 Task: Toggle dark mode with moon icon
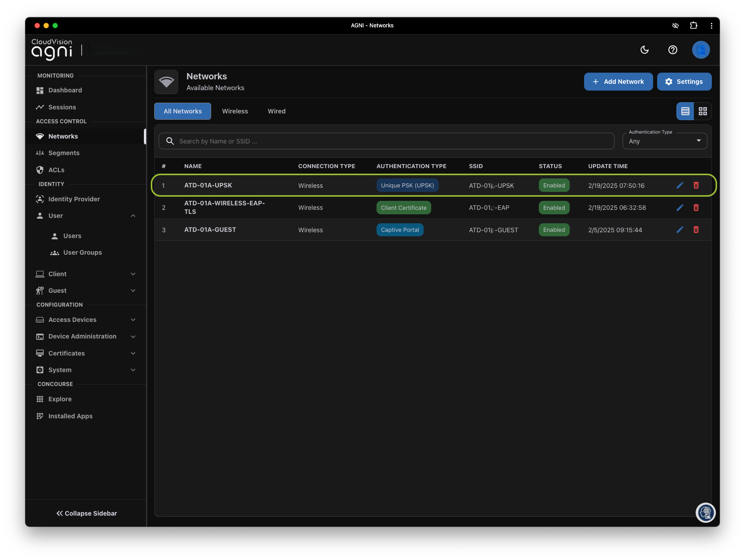645,50
